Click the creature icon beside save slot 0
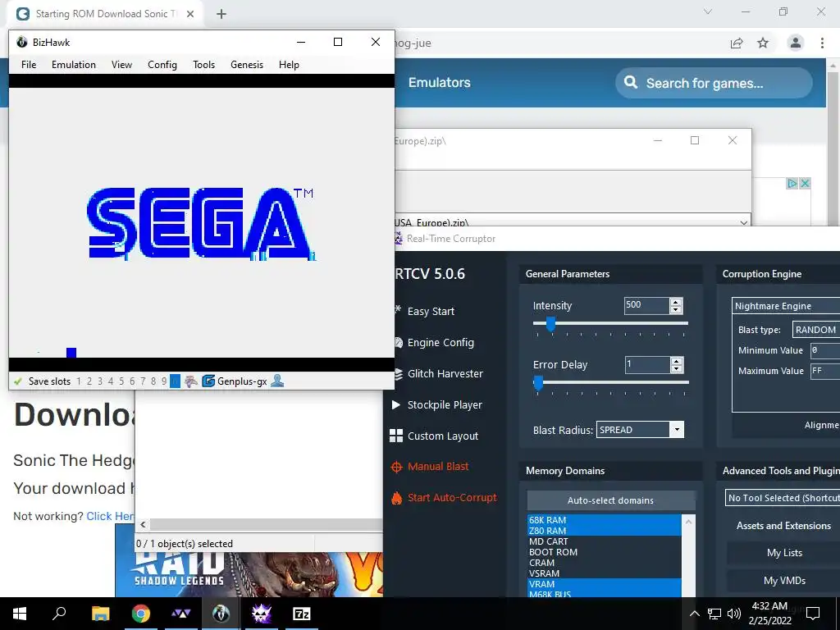The height and width of the screenshot is (630, 840). tap(190, 381)
